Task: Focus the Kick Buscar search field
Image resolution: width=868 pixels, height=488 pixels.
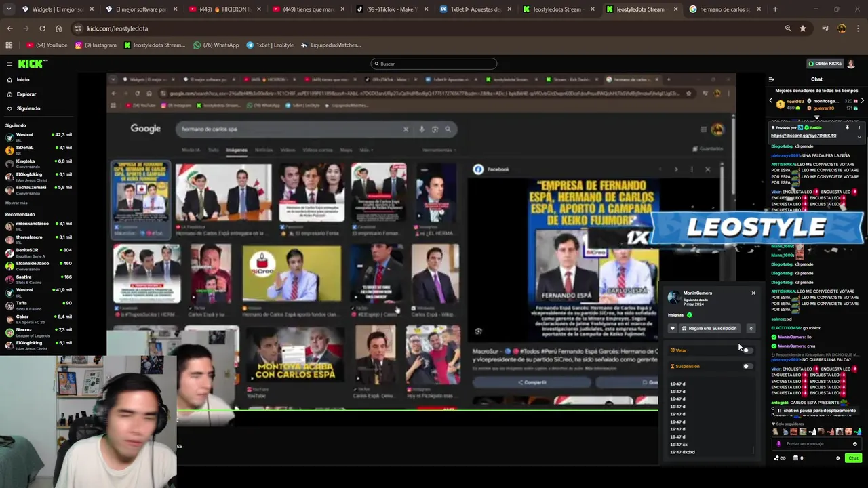Action: click(x=434, y=64)
